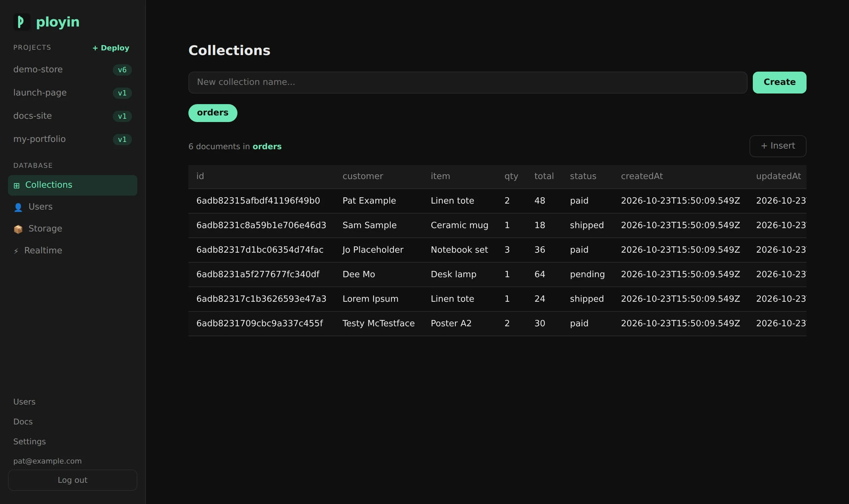The image size is (849, 504).
Task: Click the + Insert document button
Action: [x=778, y=146]
